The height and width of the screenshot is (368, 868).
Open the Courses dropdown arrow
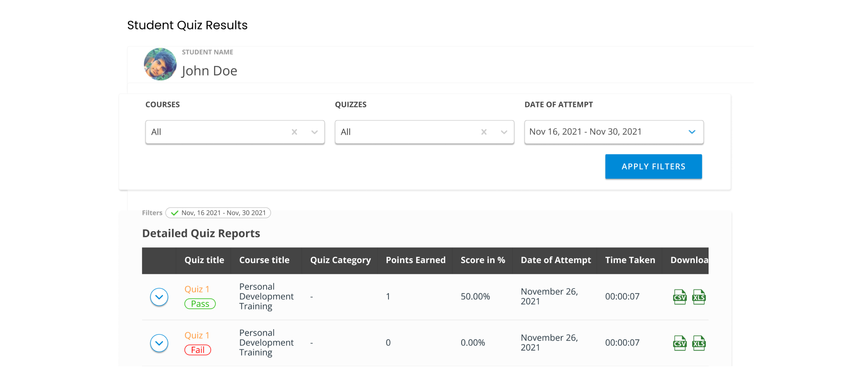point(314,132)
